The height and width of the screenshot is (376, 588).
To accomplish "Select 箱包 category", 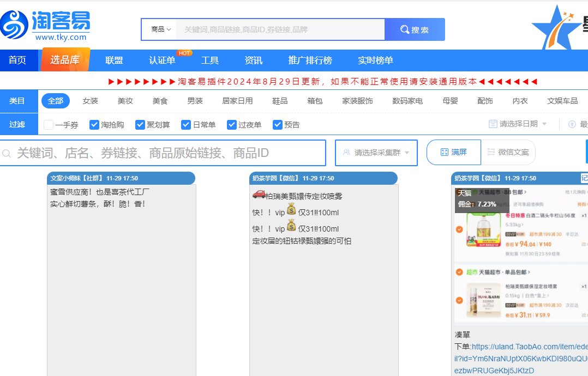I will pos(315,101).
